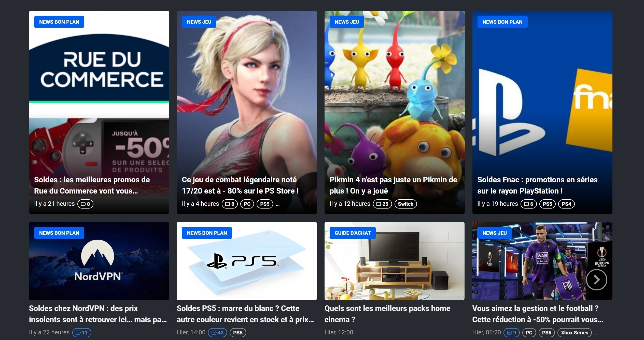Click the next carousel arrow button

click(x=596, y=280)
